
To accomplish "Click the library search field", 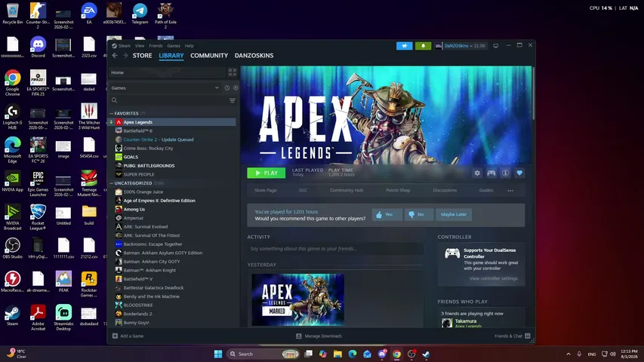I will [169, 100].
